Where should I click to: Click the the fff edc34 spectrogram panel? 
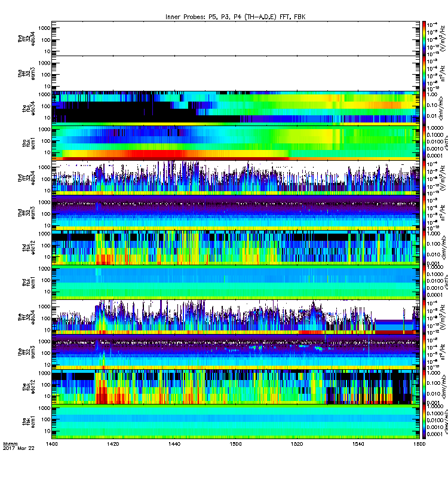tap(235, 317)
